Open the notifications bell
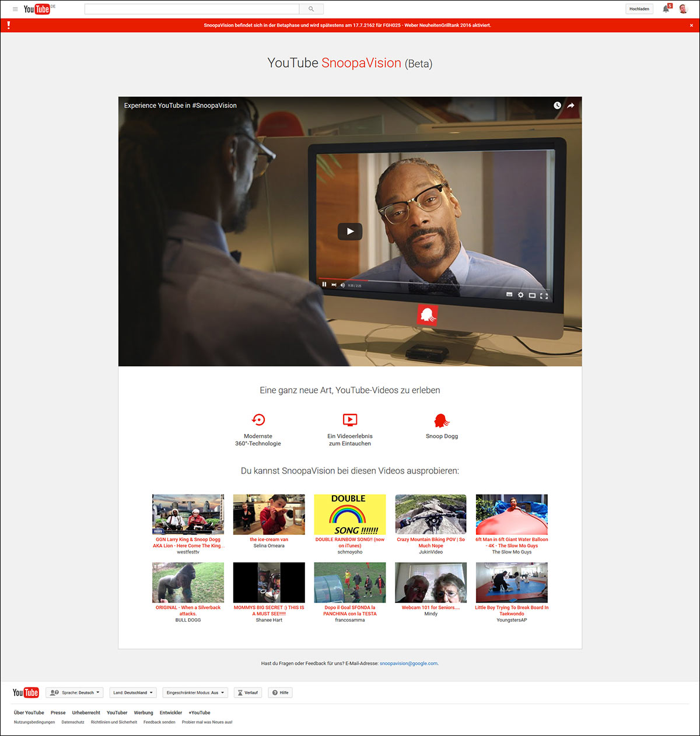Screen dimensions: 700x736 (666, 9)
